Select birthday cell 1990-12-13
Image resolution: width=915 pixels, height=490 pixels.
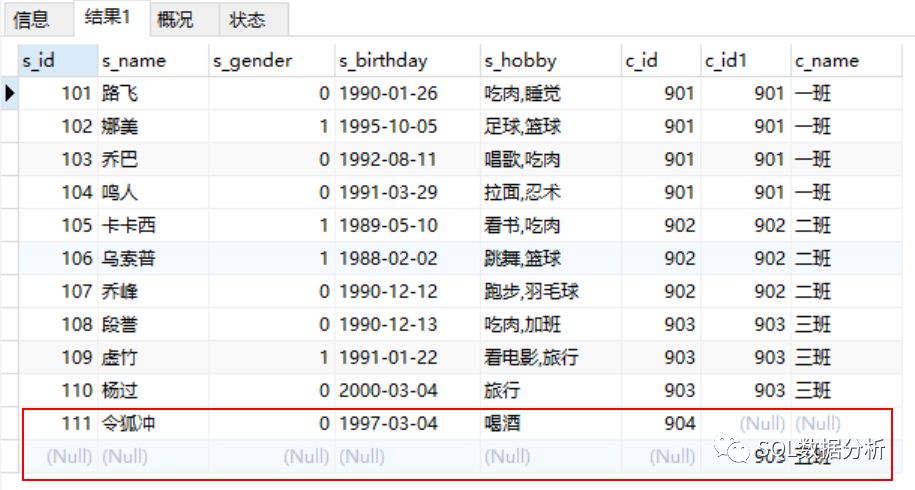click(x=407, y=324)
